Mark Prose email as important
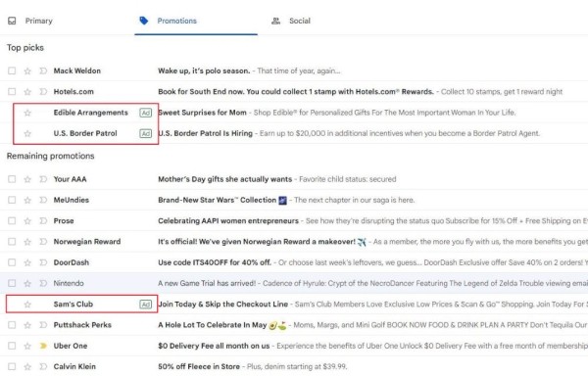588x376 pixels. (x=43, y=221)
